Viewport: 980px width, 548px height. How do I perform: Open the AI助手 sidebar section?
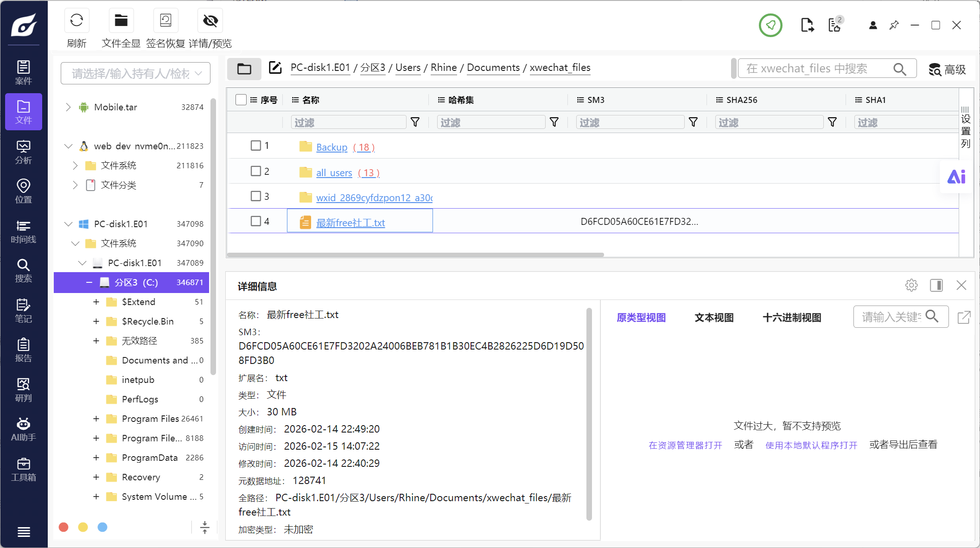pyautogui.click(x=24, y=429)
